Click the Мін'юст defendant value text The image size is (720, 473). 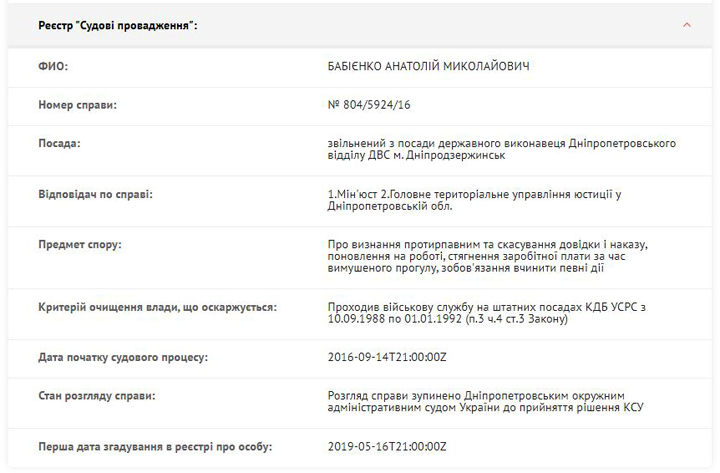click(x=475, y=200)
